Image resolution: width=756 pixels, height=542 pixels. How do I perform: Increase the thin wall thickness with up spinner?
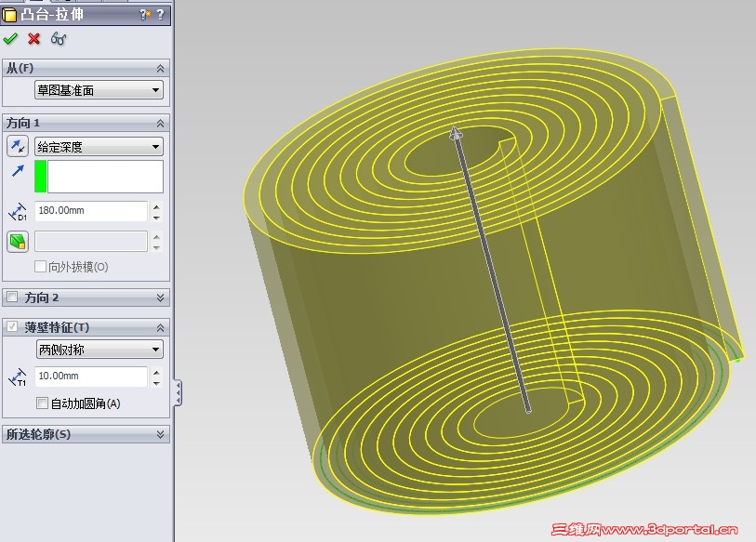click(x=156, y=372)
